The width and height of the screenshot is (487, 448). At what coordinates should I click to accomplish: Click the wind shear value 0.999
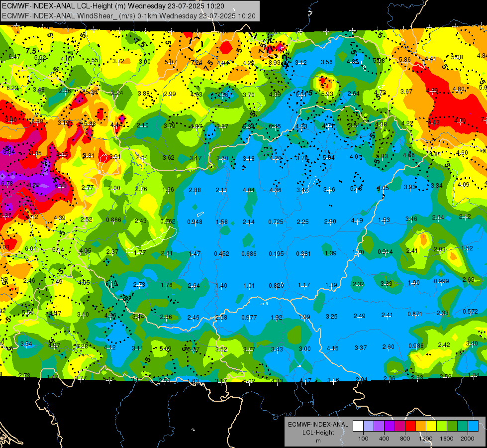[x=441, y=281]
